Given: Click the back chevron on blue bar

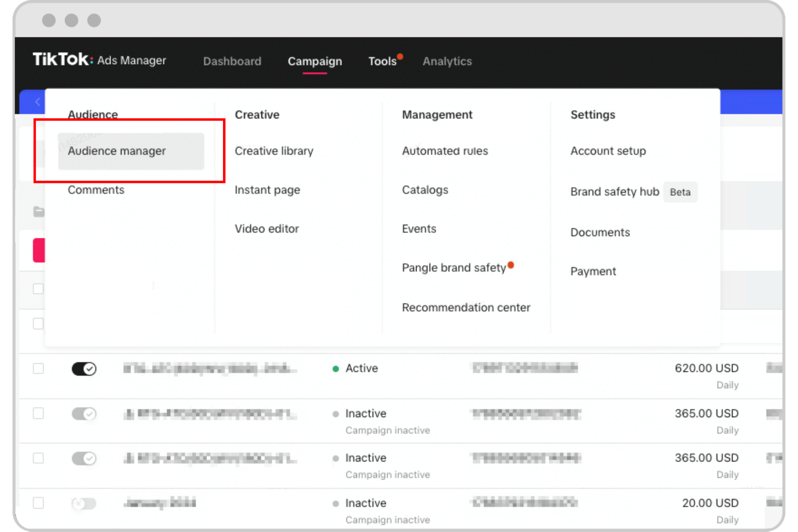Looking at the screenshot, I should [x=38, y=101].
